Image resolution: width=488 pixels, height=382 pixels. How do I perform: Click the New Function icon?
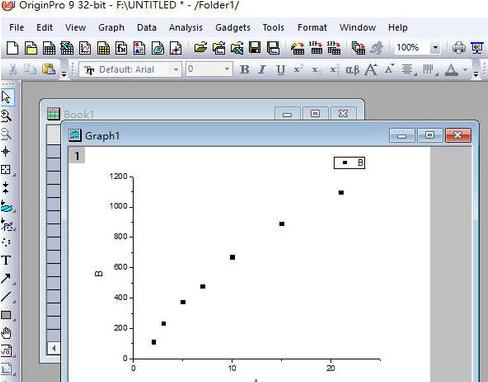121,48
